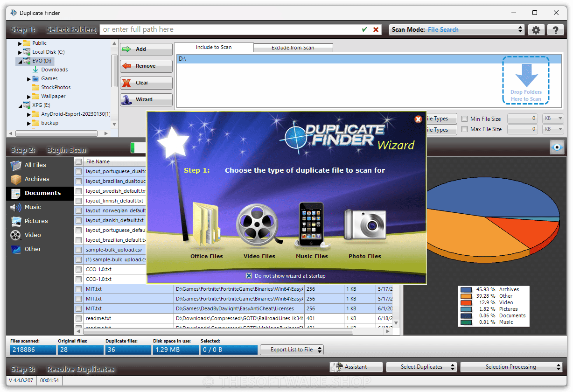Select the Video category label
Viewport: 573px width, 392px height.
[x=33, y=235]
